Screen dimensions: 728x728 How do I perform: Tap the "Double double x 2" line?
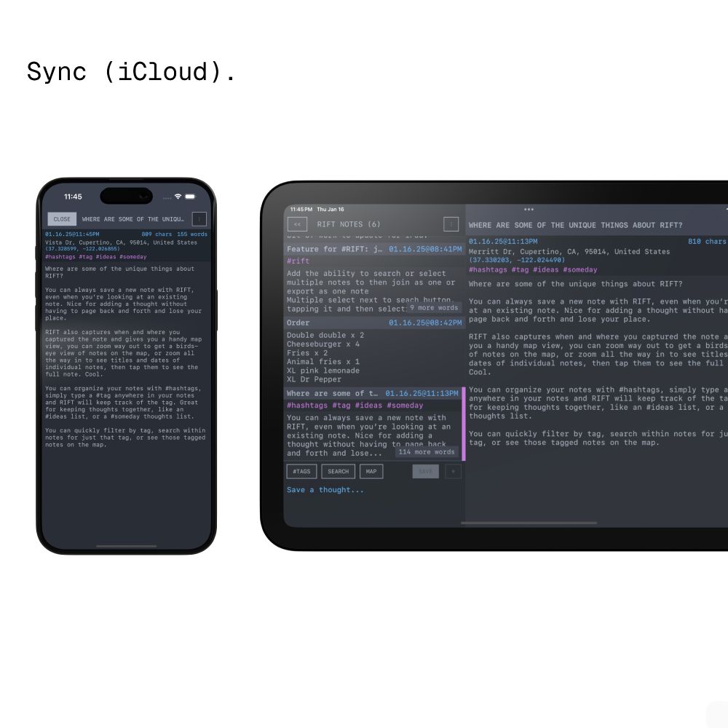pos(325,335)
